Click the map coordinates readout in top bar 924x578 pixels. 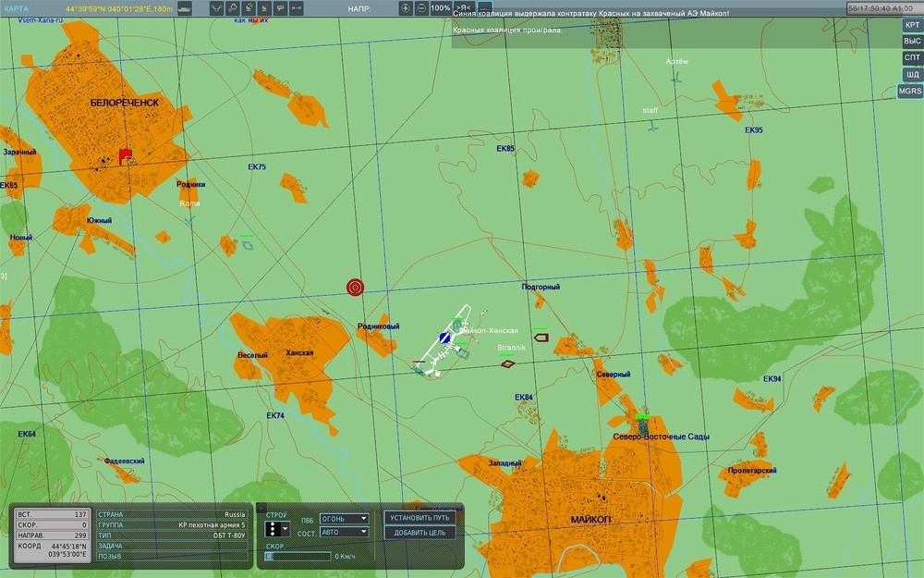pos(119,9)
